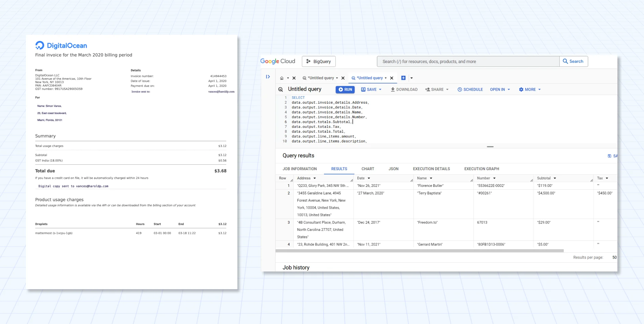Click the BigQuery product button
This screenshot has height=324, width=644.
point(319,61)
